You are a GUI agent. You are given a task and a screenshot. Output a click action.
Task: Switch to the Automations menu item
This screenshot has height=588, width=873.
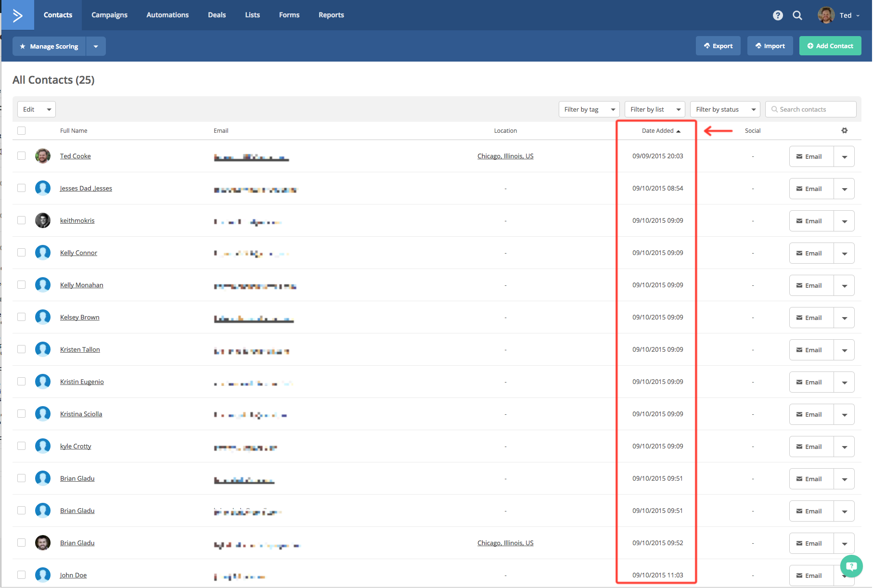point(167,15)
